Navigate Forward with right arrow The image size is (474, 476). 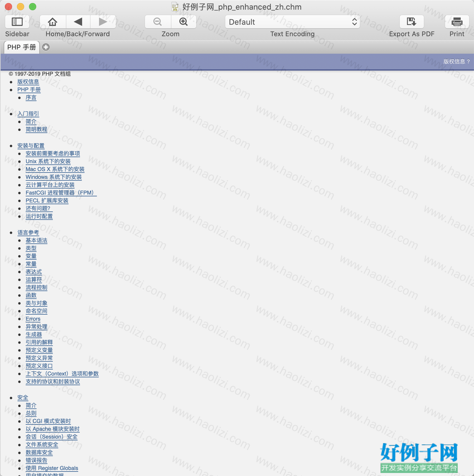pyautogui.click(x=103, y=22)
